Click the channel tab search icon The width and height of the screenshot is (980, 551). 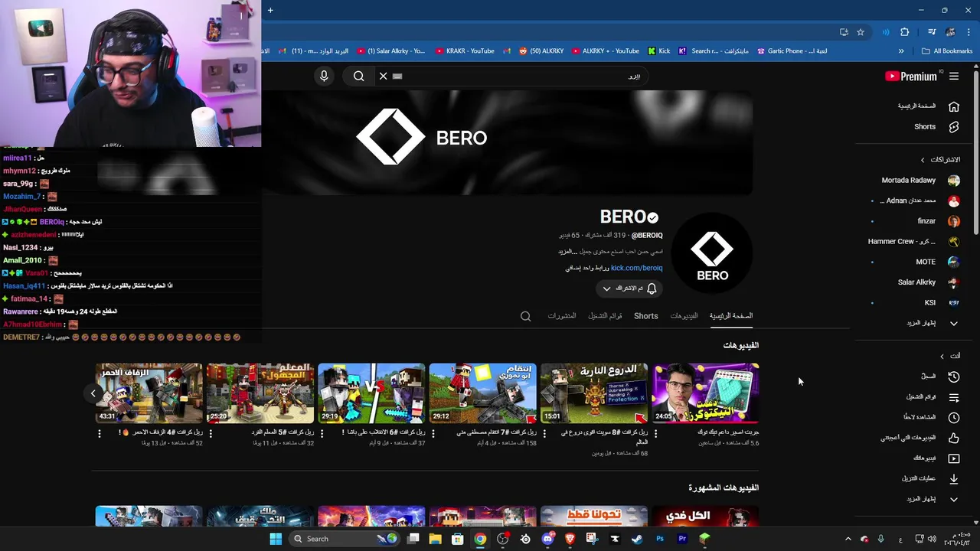tap(525, 316)
